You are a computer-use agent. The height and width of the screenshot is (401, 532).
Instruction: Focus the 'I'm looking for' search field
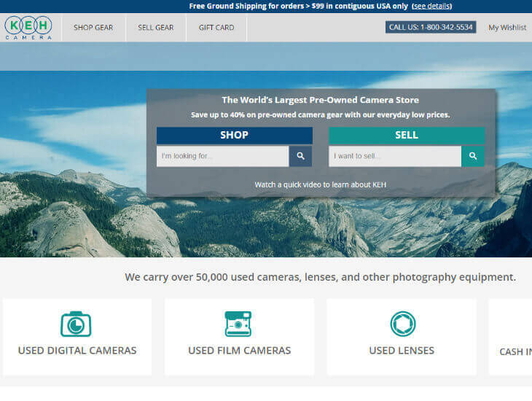tap(222, 156)
